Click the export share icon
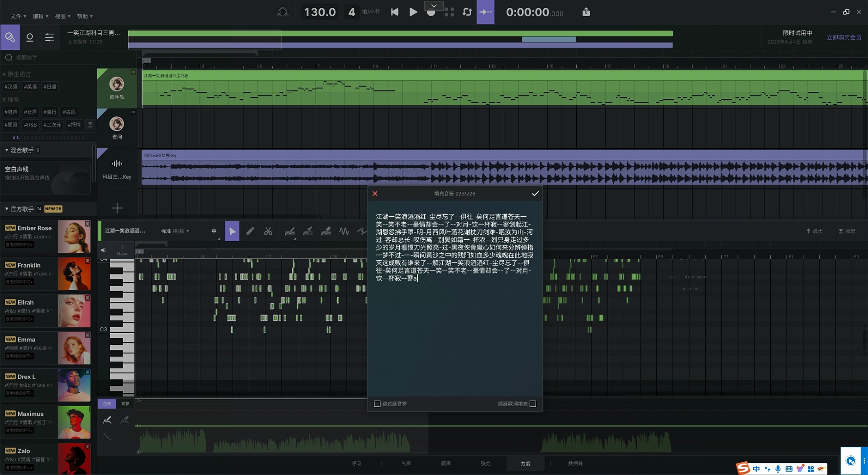868x475 pixels. coord(586,12)
